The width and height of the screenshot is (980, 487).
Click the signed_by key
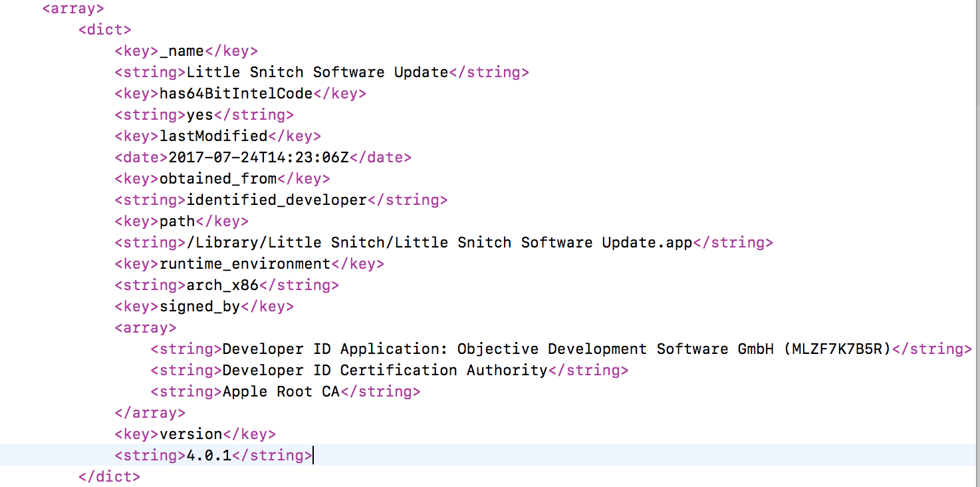coord(199,307)
